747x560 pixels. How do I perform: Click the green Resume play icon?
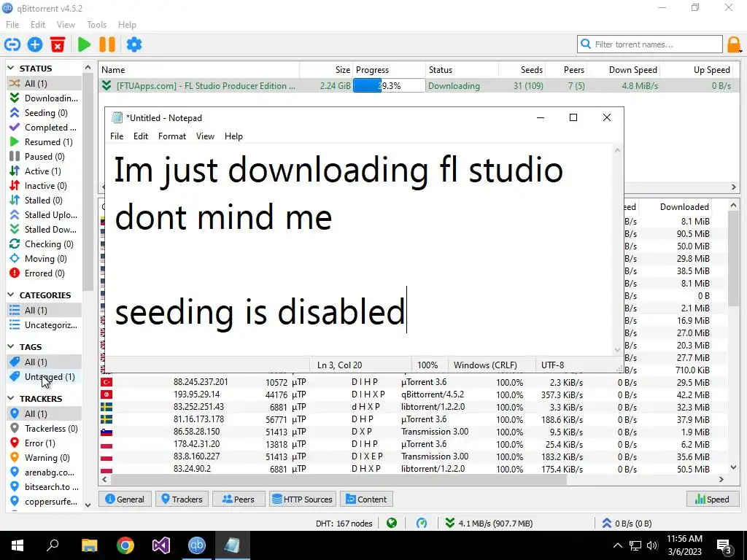(x=85, y=44)
